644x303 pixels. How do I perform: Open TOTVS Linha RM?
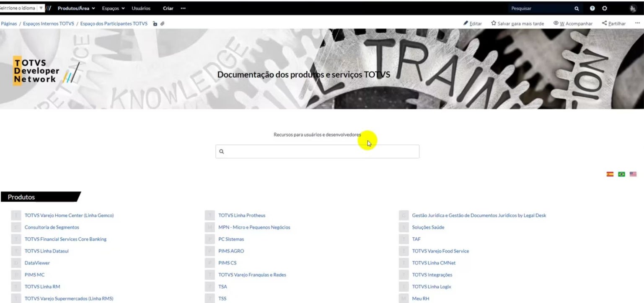pyautogui.click(x=42, y=287)
